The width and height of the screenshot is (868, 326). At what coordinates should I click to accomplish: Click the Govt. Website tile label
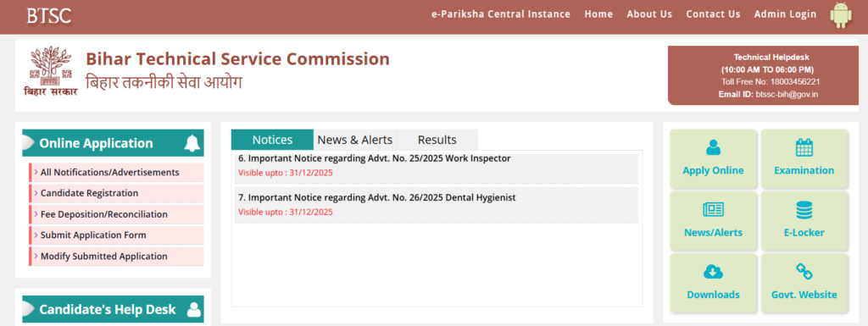[804, 295]
